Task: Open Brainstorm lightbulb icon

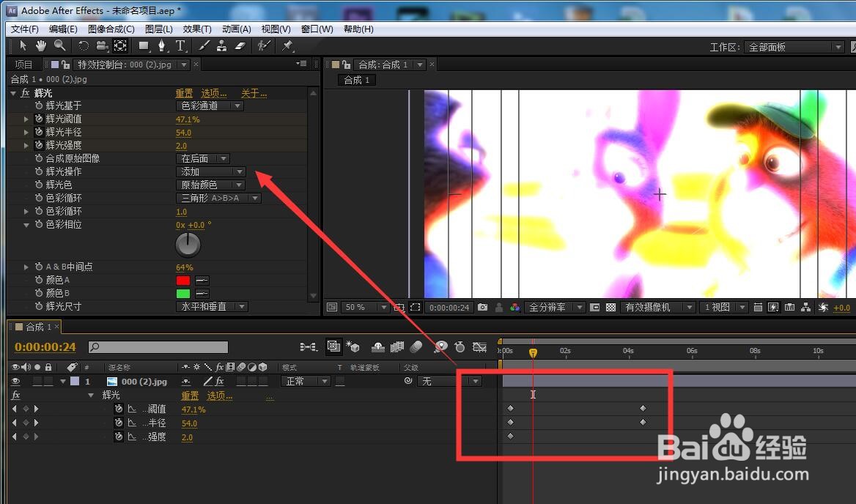Action: [441, 347]
